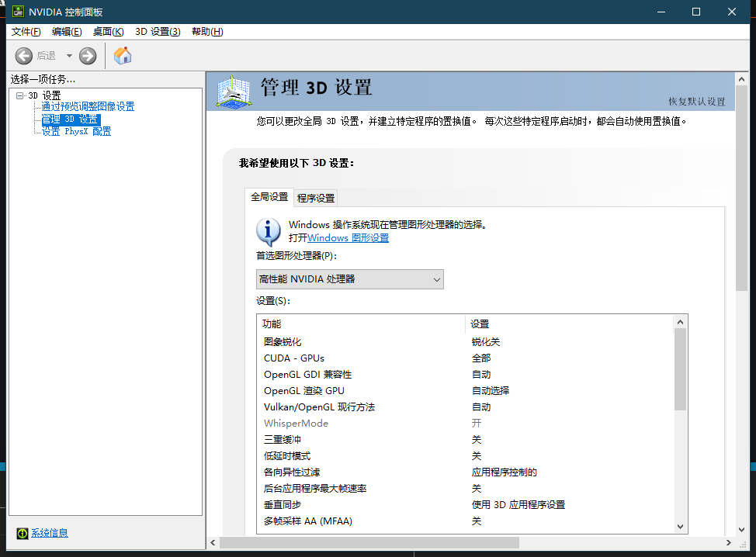756x557 pixels.
Task: Click 恢复默认设置 button
Action: [697, 101]
